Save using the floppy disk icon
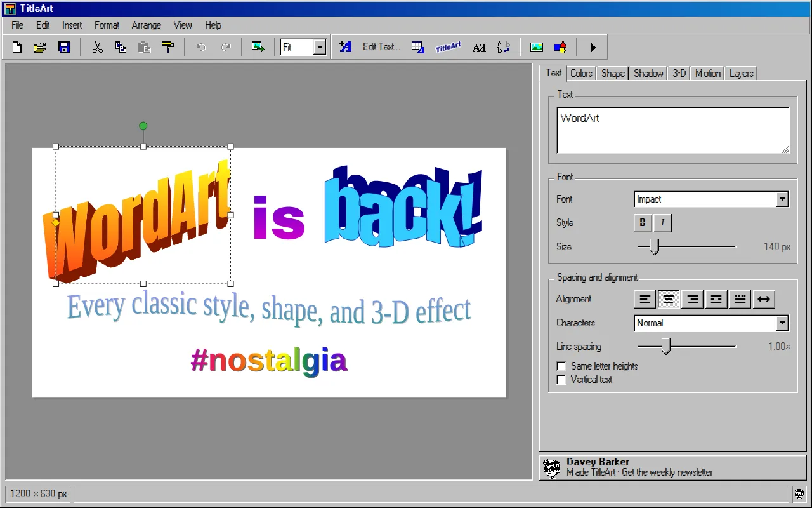The width and height of the screenshot is (812, 508). click(64, 47)
